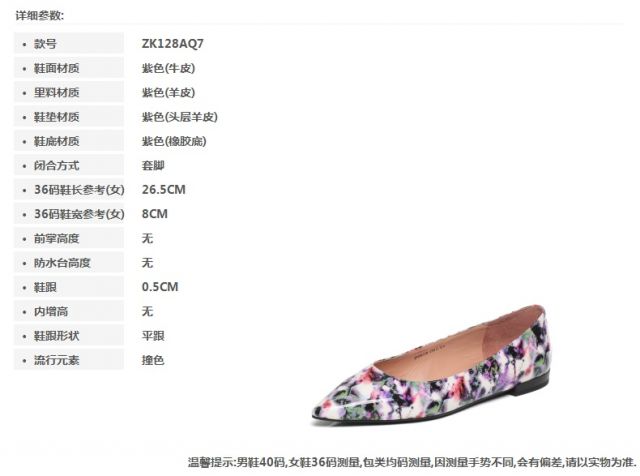
Task: Click the 鞋跟形状 label
Action: point(56,336)
